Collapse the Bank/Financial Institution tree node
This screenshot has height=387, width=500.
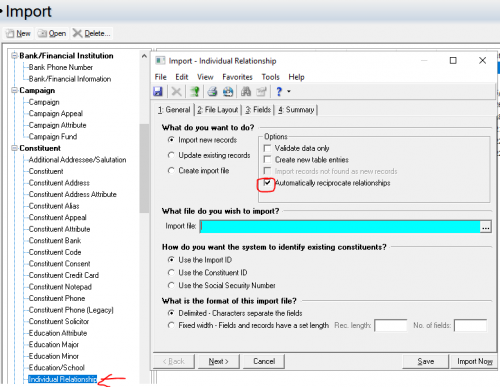[14, 55]
